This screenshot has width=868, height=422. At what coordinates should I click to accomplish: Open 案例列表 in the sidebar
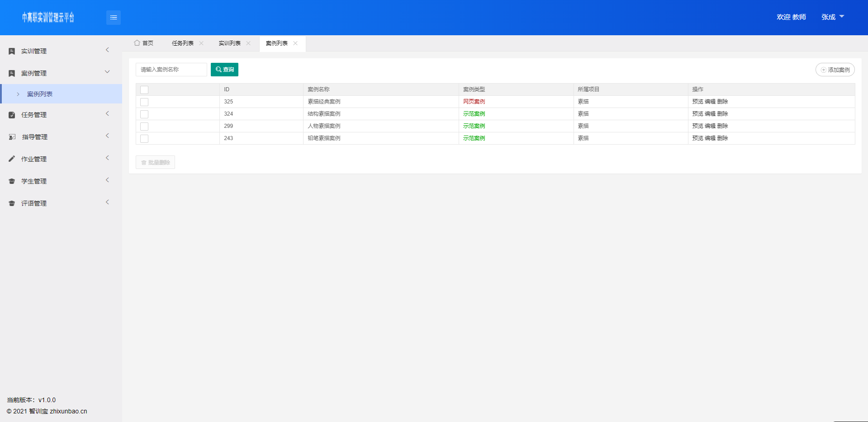40,94
